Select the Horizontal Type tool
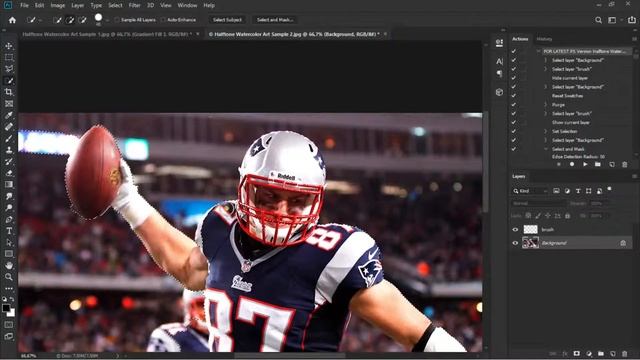The width and height of the screenshot is (640, 360). tap(9, 231)
